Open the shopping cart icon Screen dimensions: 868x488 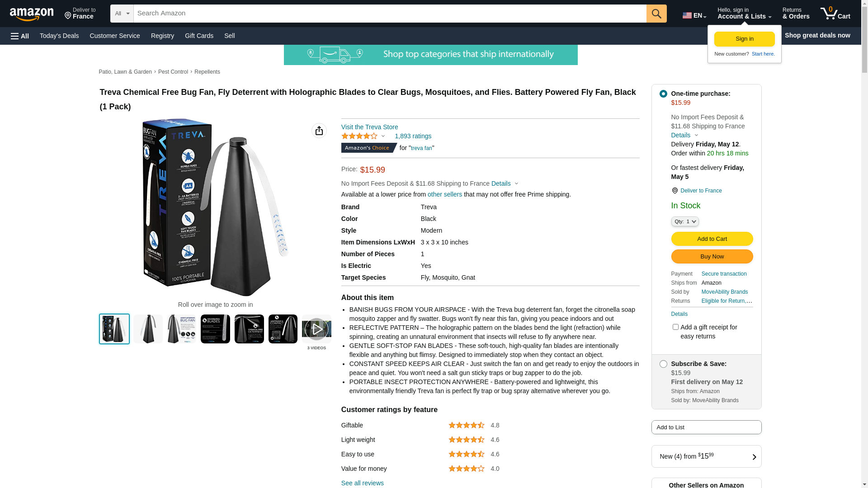click(x=835, y=14)
